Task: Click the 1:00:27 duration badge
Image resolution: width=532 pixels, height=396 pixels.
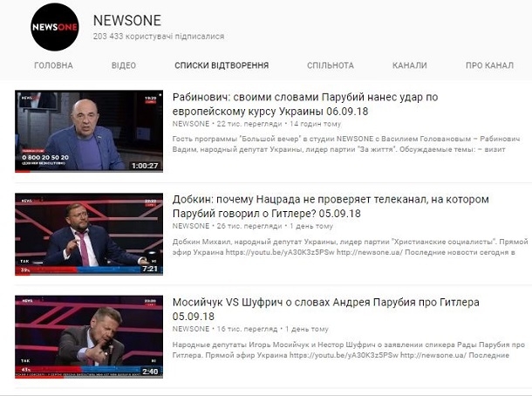Action: pyautogui.click(x=145, y=166)
